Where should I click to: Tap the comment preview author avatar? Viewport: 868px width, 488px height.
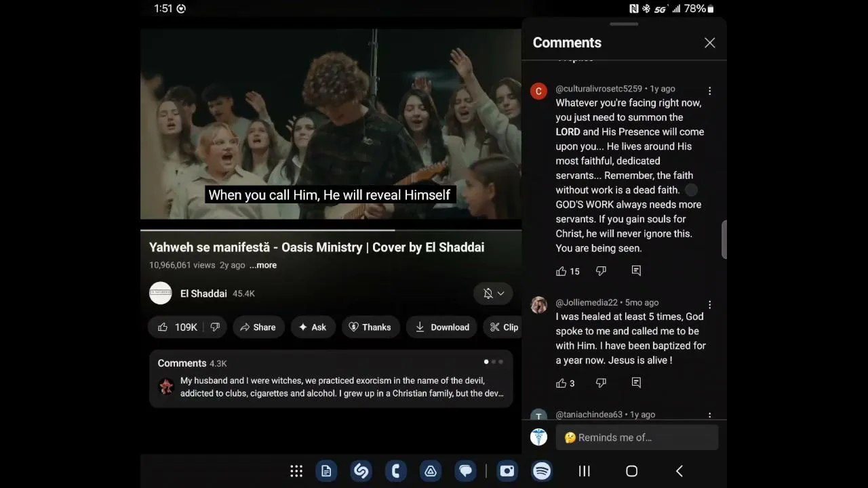(166, 387)
